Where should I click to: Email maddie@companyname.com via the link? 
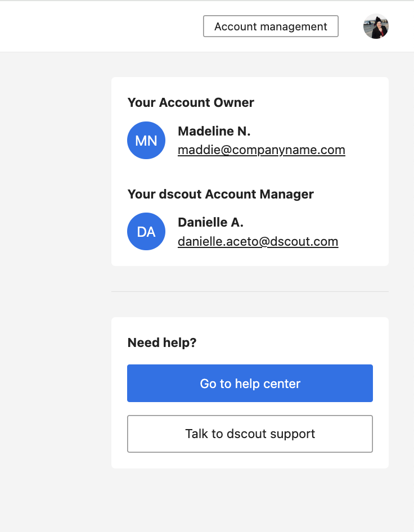pos(262,150)
